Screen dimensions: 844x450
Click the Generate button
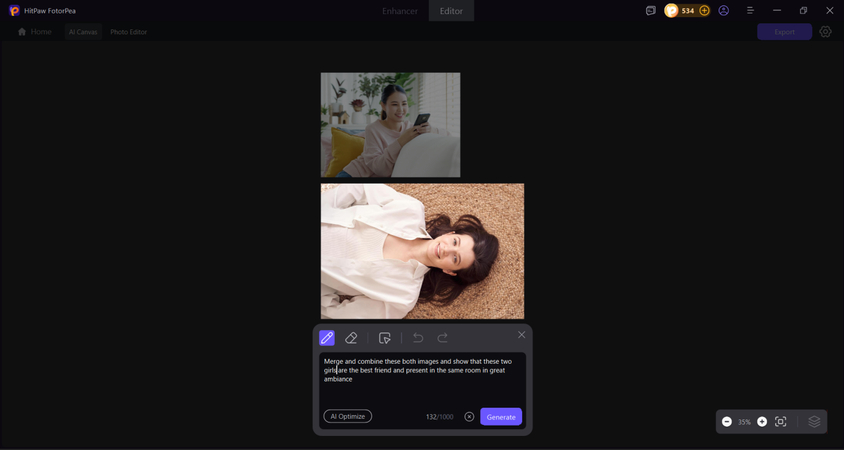point(501,417)
